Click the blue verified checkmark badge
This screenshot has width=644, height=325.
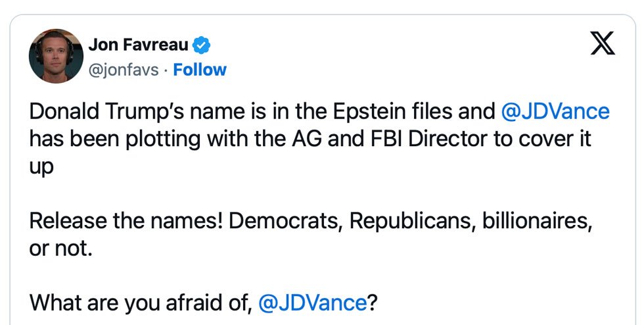pyautogui.click(x=202, y=45)
